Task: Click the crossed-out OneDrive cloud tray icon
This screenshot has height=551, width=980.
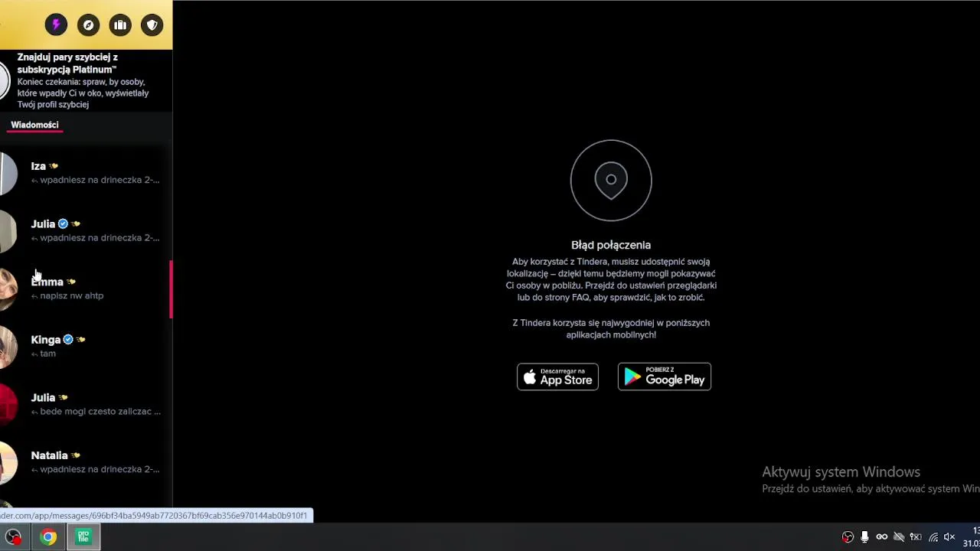Action: [899, 537]
